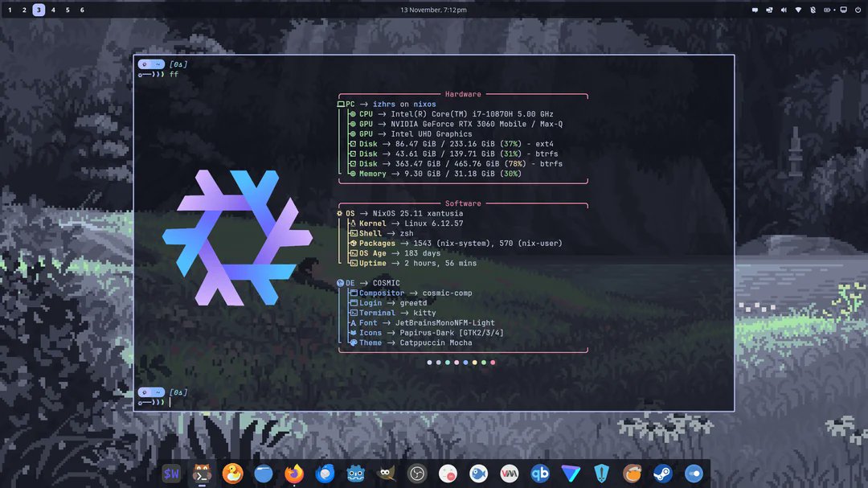Screen dimensions: 868x488
Task: Click the 'Hardware' section heading
Action: point(463,94)
